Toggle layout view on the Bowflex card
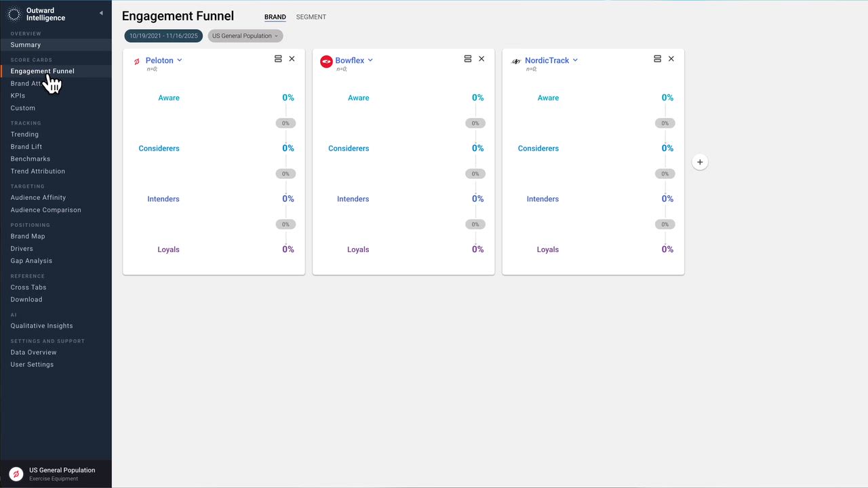Image resolution: width=868 pixels, height=488 pixels. point(468,59)
